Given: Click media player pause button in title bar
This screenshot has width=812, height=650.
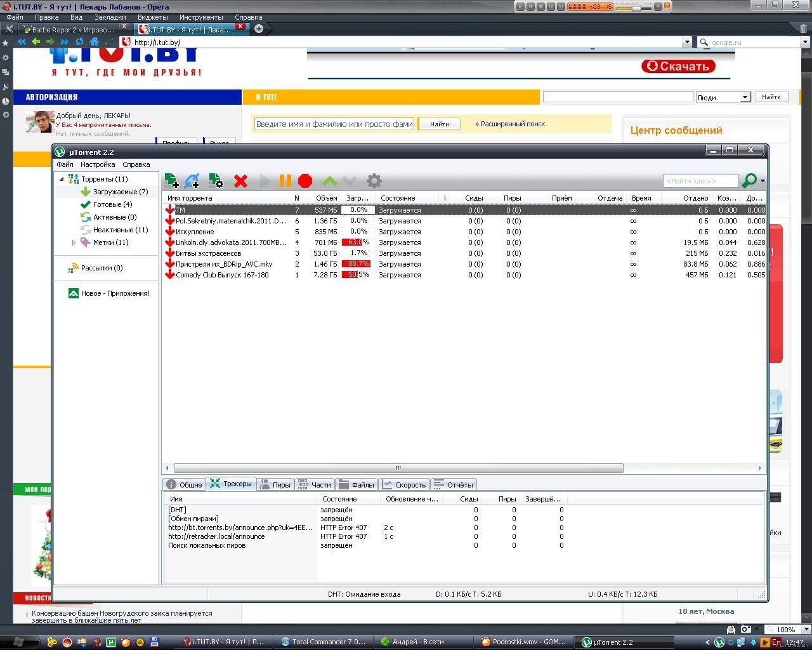Looking at the screenshot, I should 531,6.
